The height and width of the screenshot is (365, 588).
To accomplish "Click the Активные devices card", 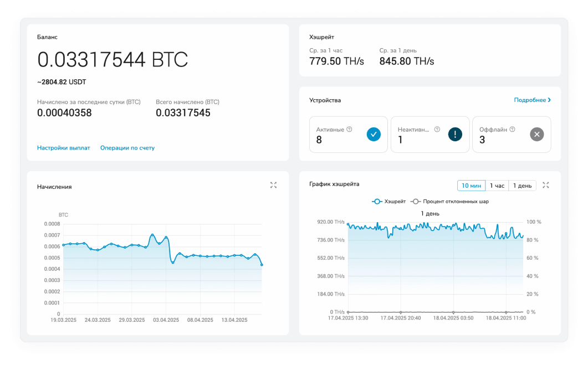I will pyautogui.click(x=349, y=134).
